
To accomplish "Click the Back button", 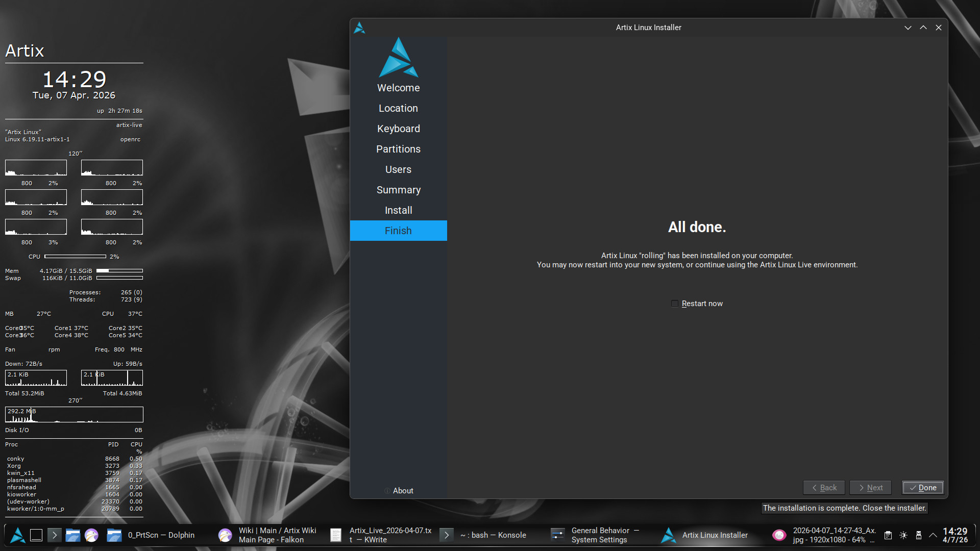I will (x=824, y=488).
